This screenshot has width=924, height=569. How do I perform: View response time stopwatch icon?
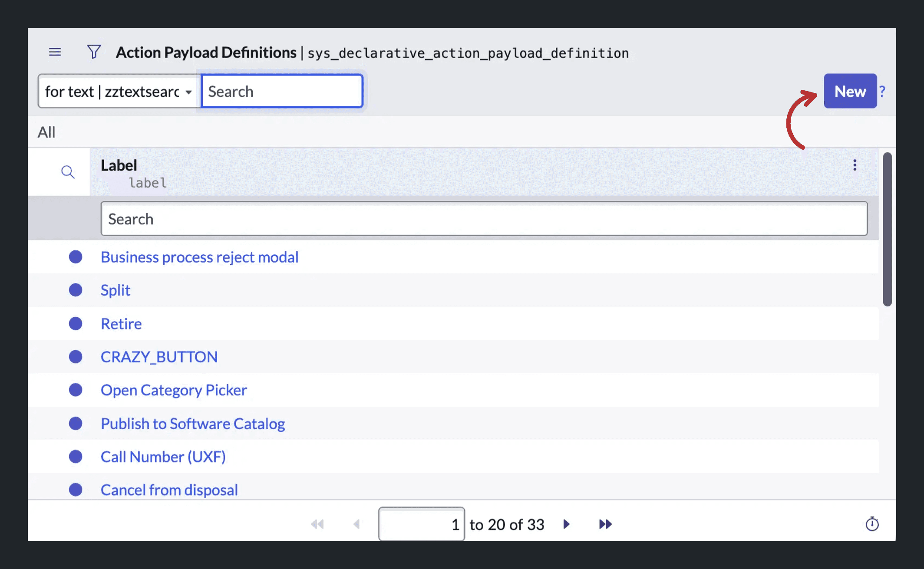(x=872, y=524)
